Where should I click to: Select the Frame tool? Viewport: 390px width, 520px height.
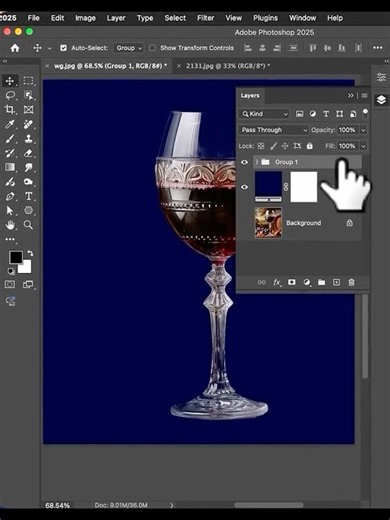(x=28, y=110)
